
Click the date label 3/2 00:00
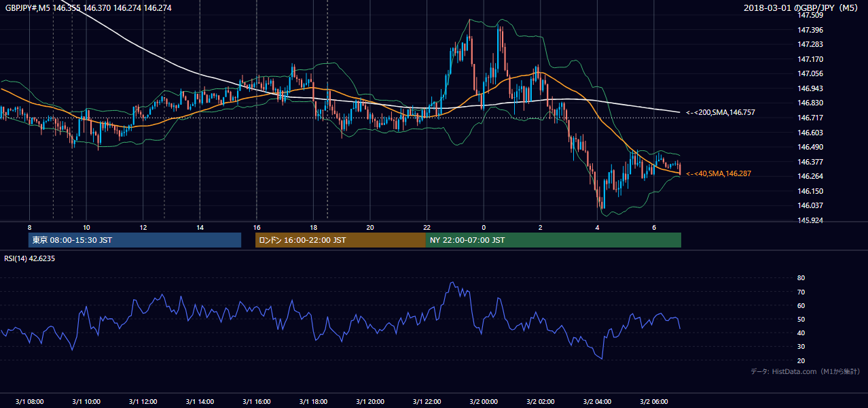[x=484, y=401]
